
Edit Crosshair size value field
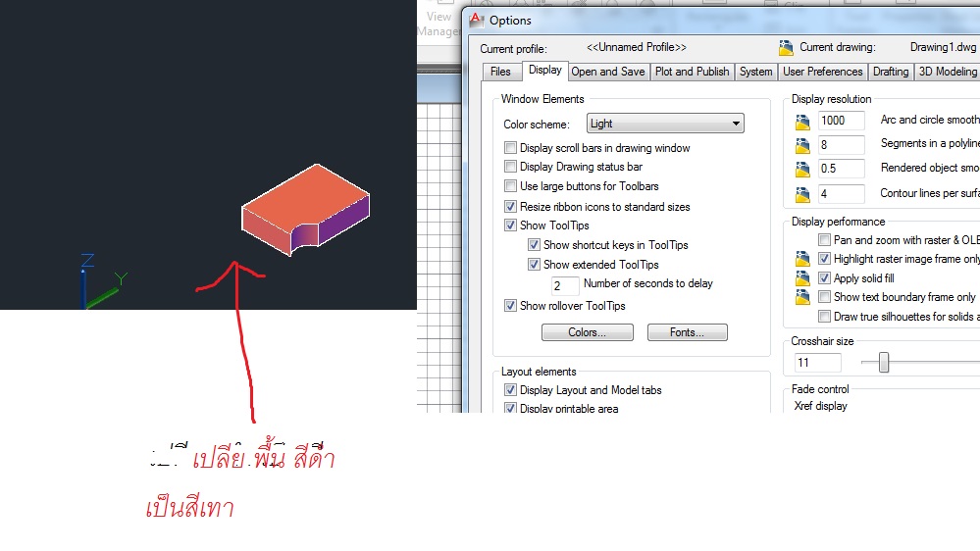[x=817, y=363]
